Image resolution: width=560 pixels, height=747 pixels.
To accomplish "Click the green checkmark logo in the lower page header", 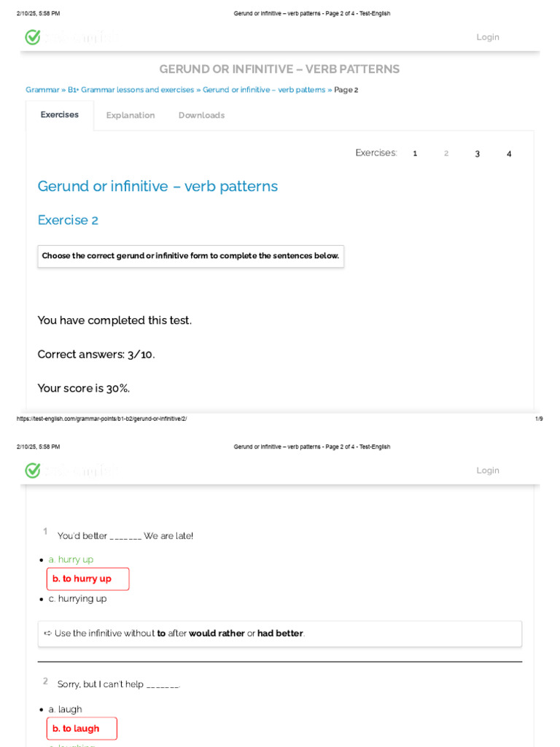I will (33, 471).
